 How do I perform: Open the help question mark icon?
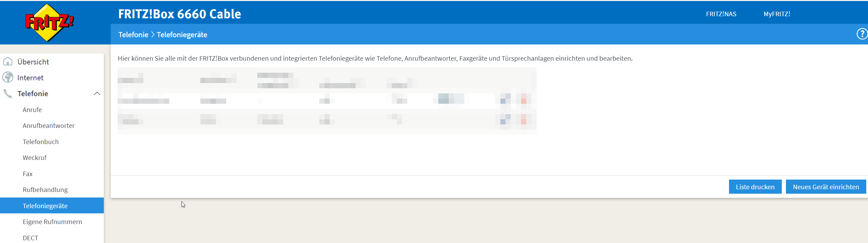click(x=862, y=34)
